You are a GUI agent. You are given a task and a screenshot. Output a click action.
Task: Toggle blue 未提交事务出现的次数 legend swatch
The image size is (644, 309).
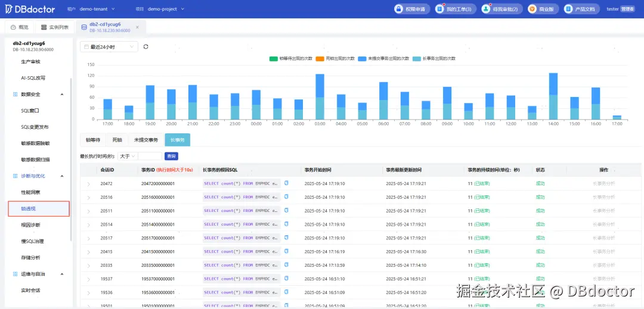363,58
